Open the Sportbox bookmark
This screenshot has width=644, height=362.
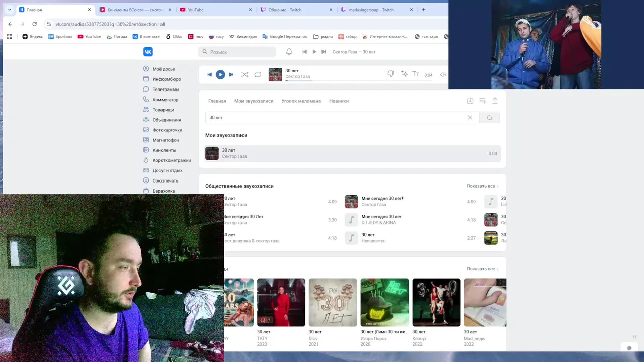60,37
